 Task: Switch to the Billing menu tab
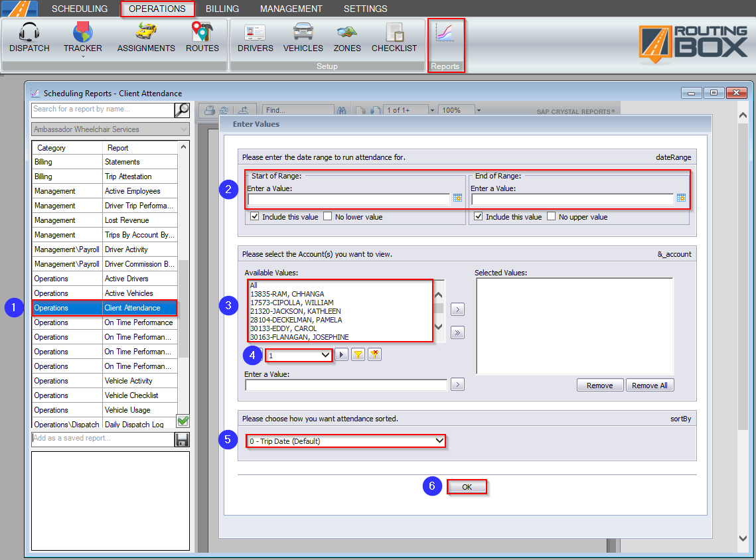222,9
